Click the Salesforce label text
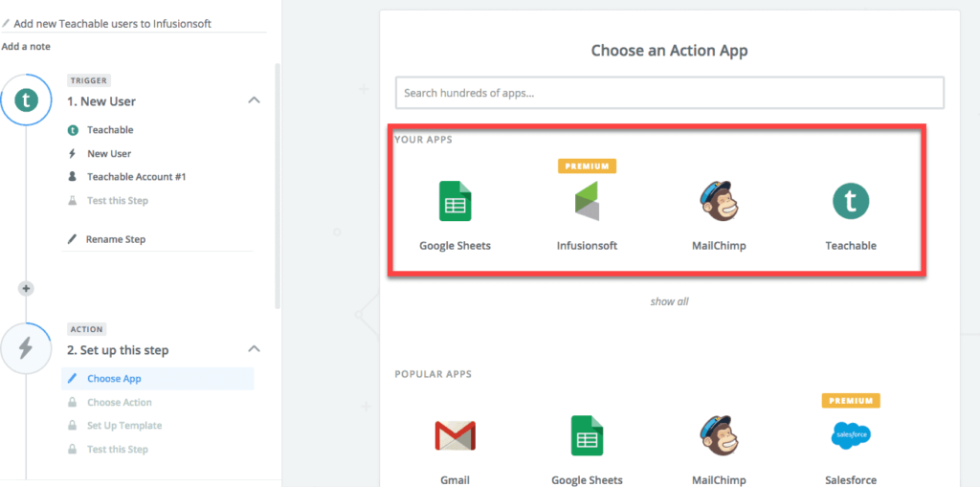The height and width of the screenshot is (487, 980). pos(851,480)
